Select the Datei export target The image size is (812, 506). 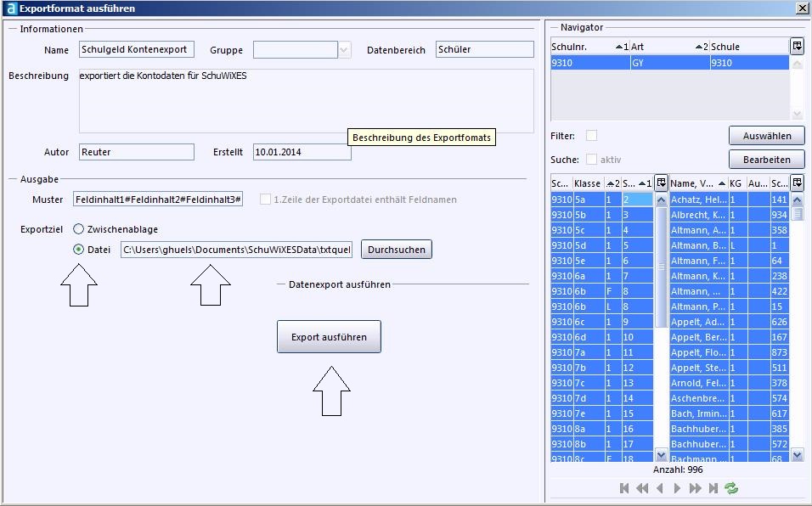coord(79,250)
